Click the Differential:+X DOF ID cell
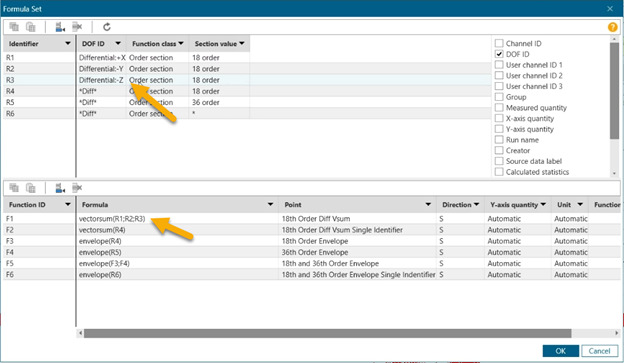This screenshot has width=624, height=363. (102, 58)
